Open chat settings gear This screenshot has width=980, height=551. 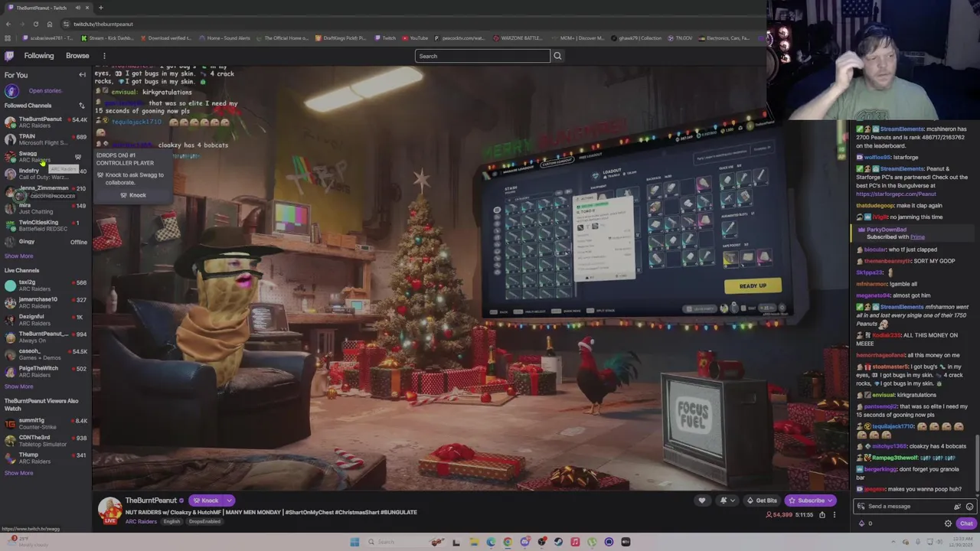pyautogui.click(x=948, y=523)
